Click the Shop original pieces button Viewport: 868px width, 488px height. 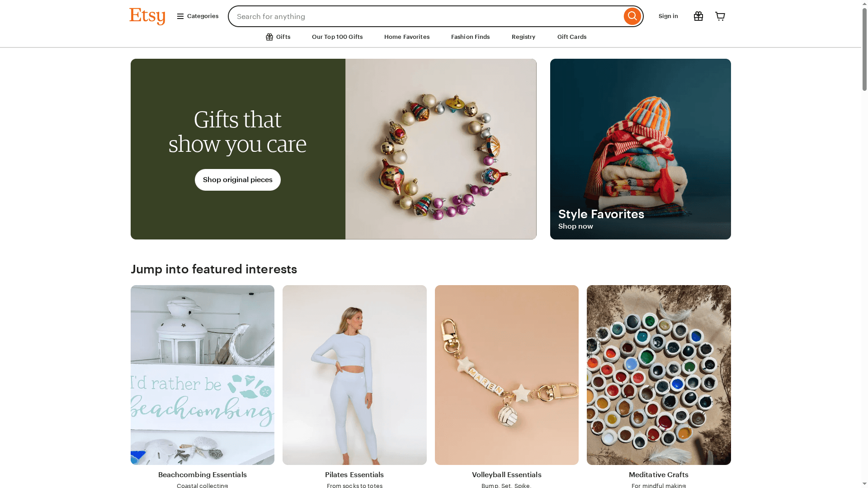point(237,179)
